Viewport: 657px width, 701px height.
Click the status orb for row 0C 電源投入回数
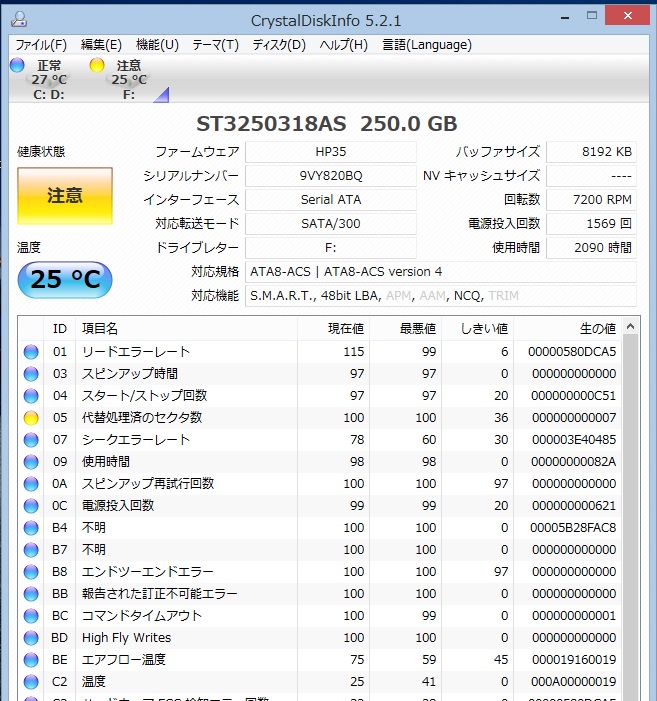click(31, 506)
